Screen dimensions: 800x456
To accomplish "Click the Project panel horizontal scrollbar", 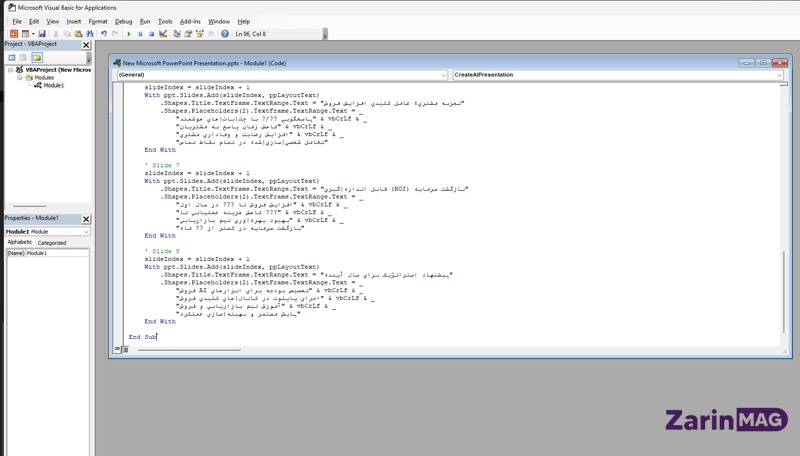I will (30, 206).
